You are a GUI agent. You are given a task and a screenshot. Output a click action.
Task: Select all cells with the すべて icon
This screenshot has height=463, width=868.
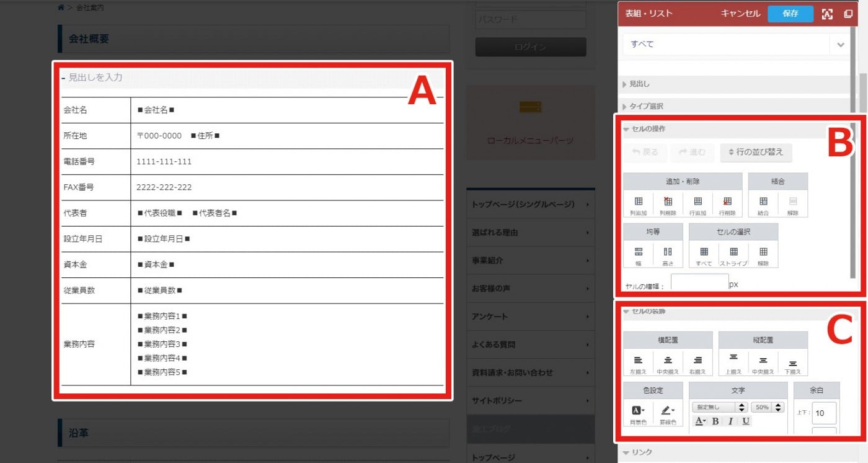704,252
